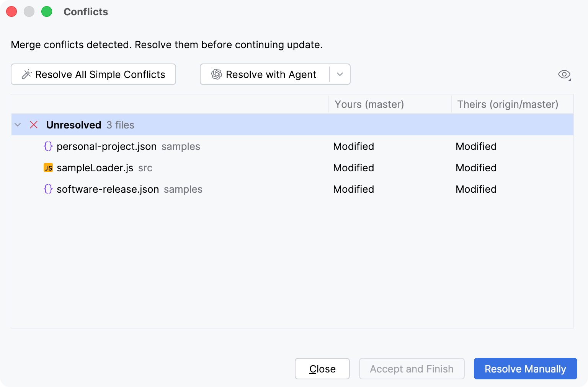588x387 pixels.
Task: Select the sampleLoader.js file row
Action: pos(292,167)
